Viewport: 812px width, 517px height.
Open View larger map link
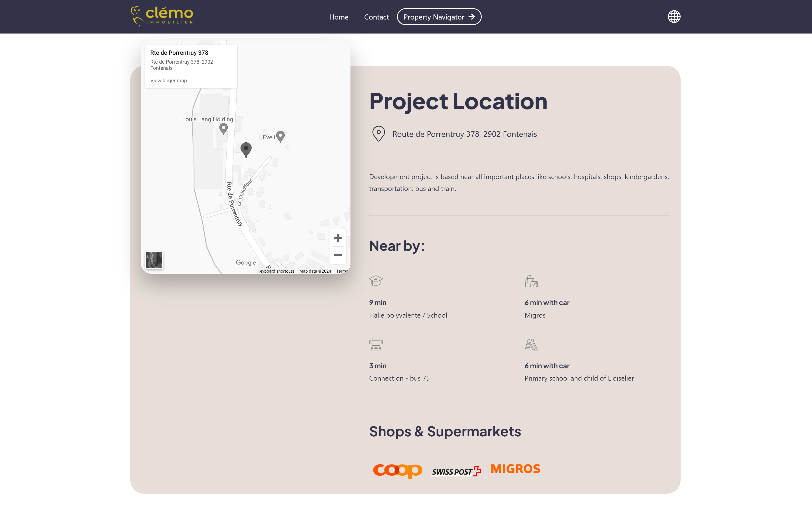coord(168,81)
